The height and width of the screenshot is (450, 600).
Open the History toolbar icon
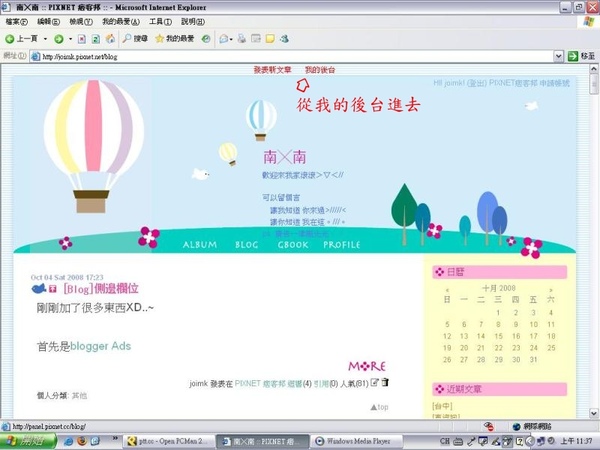206,39
